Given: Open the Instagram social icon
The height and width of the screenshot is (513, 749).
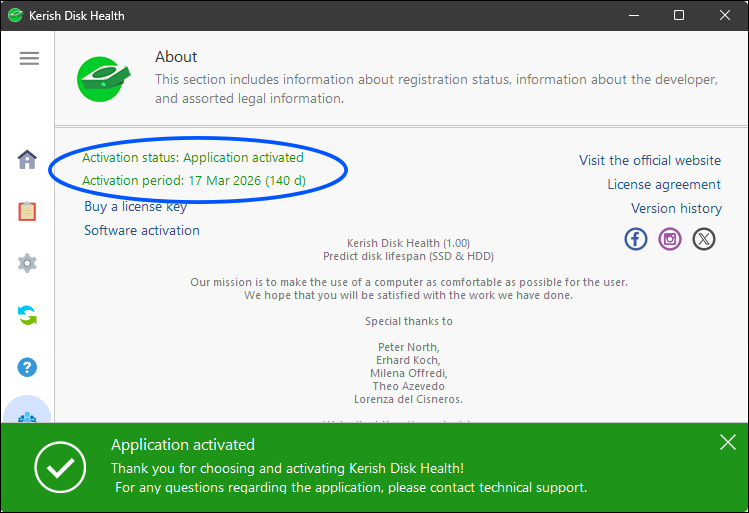Looking at the screenshot, I should 670,239.
